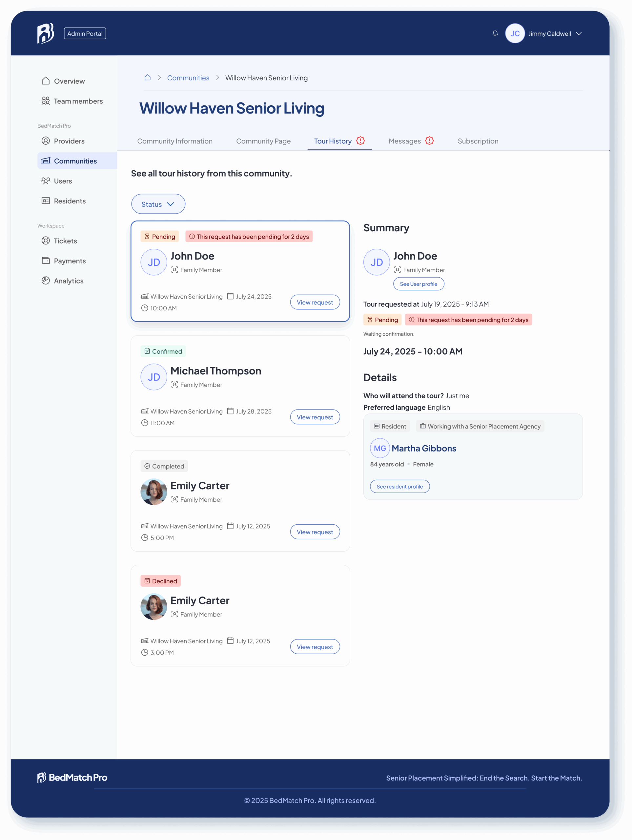The height and width of the screenshot is (840, 632).
Task: Open Analytics in the sidebar
Action: point(68,281)
